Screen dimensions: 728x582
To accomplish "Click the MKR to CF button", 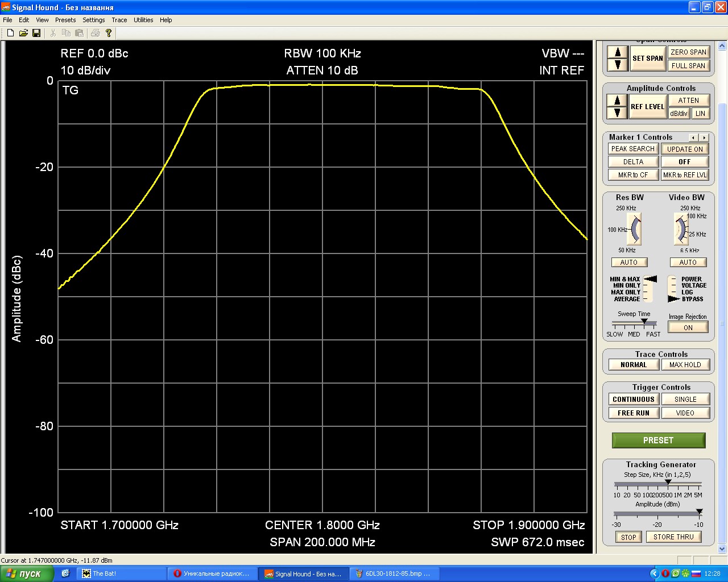I will (x=633, y=174).
